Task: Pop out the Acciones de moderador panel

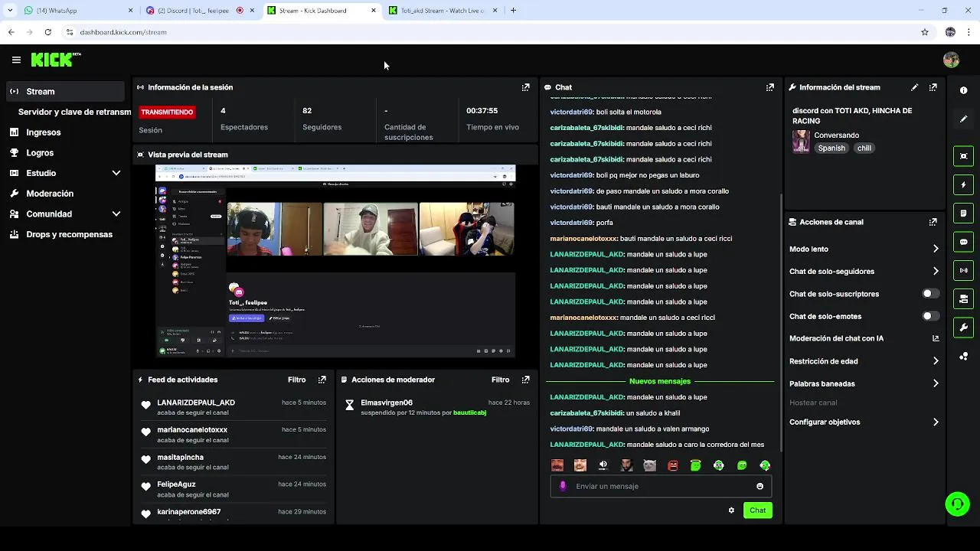Action: pos(525,380)
